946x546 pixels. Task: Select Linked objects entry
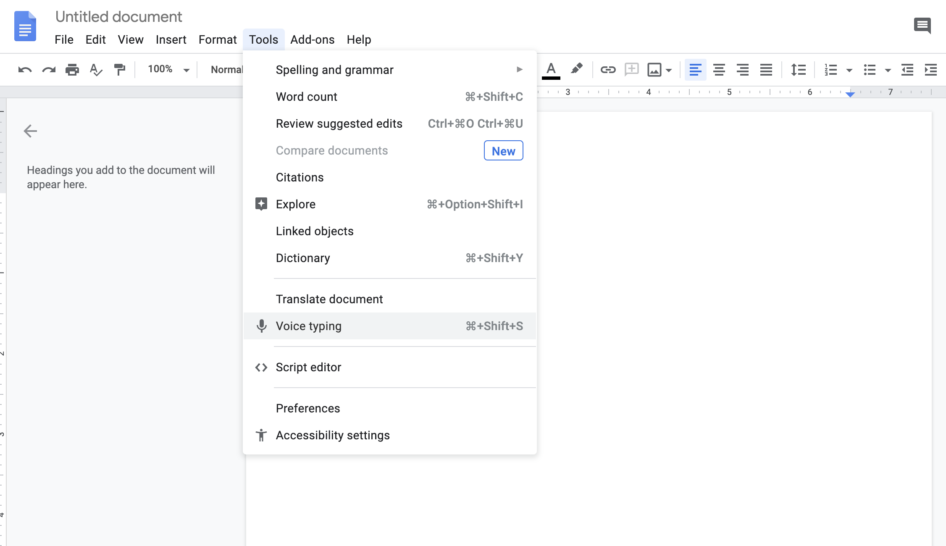[390, 231]
